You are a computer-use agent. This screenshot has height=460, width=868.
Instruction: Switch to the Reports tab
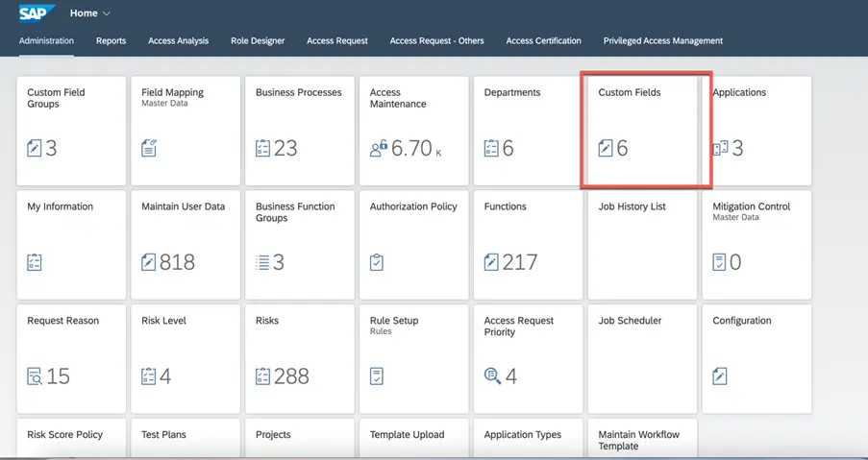[111, 41]
